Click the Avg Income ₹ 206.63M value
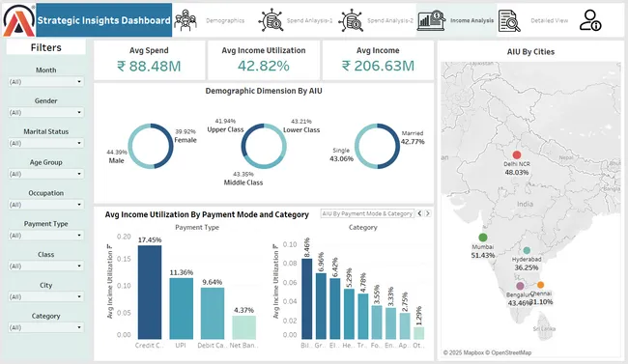Screen dimensions: 628x364 [378, 66]
